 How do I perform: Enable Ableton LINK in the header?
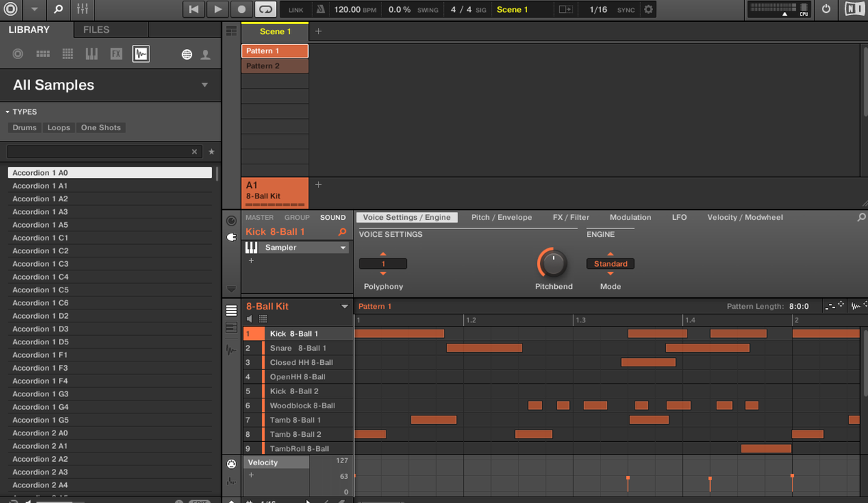pyautogui.click(x=296, y=10)
